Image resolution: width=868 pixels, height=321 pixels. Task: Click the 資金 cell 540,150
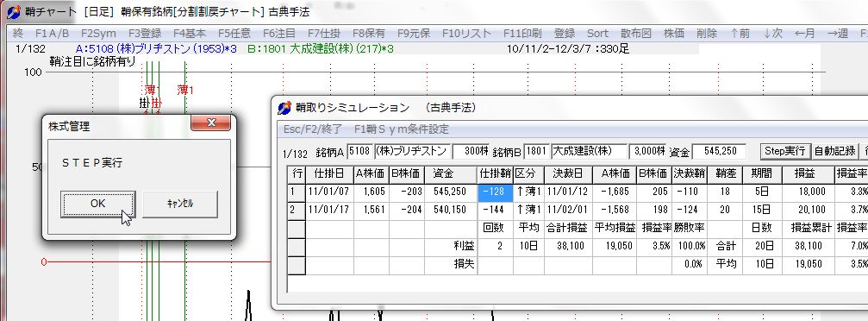pos(450,211)
